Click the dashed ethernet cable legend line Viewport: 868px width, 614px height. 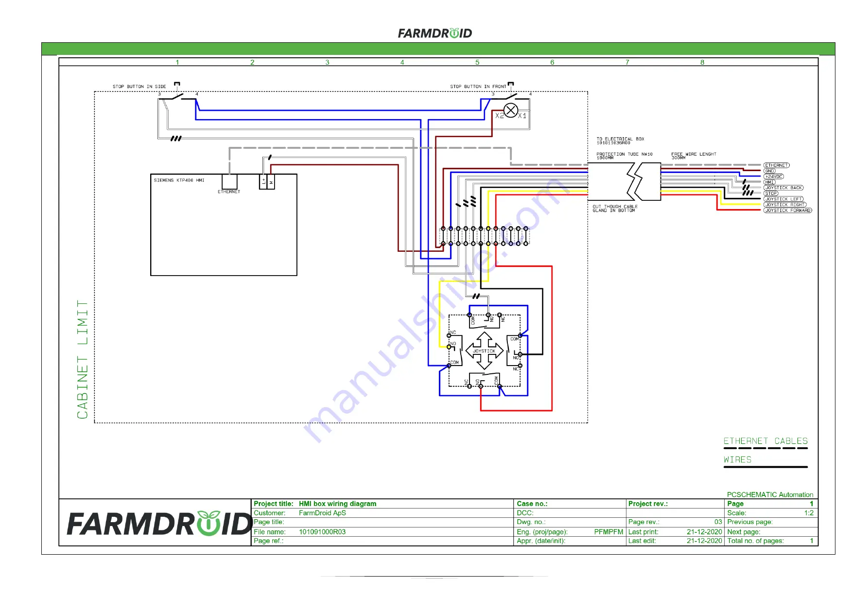(x=765, y=448)
